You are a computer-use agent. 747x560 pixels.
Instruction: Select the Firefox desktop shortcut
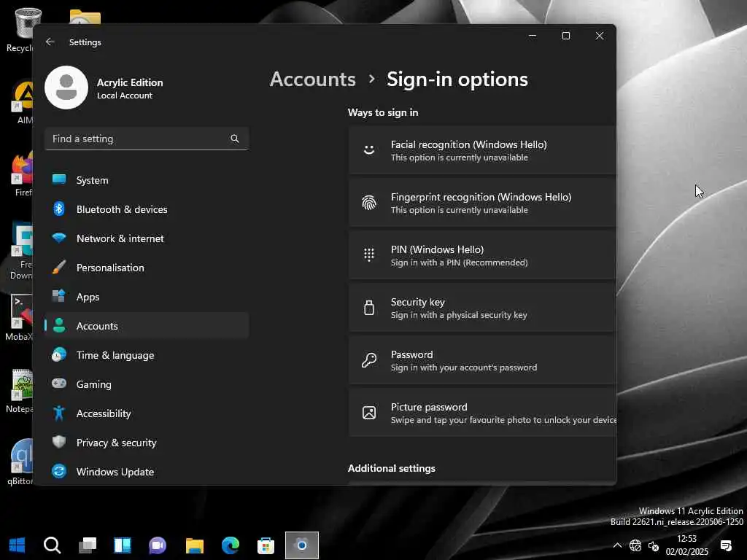23,174
